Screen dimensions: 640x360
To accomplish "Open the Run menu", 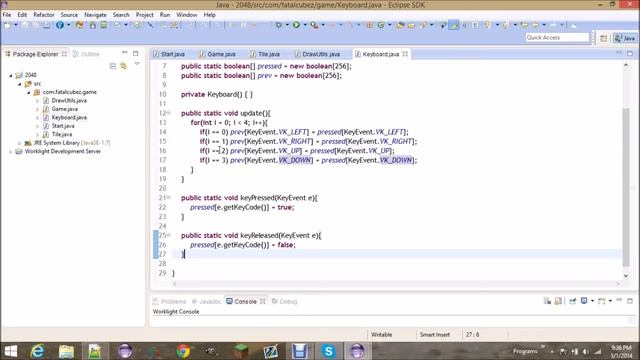I will 165,15.
